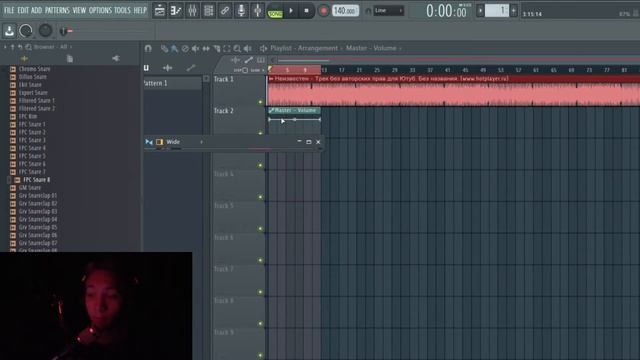This screenshot has height=360, width=640.
Task: Select the magnifier zoom tool in playlist
Action: (x=237, y=49)
